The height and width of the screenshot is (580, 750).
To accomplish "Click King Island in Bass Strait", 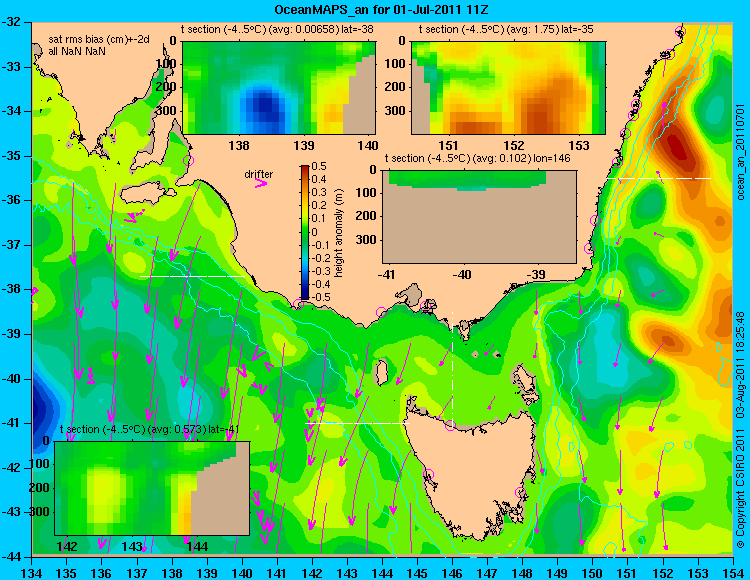I will point(381,372).
